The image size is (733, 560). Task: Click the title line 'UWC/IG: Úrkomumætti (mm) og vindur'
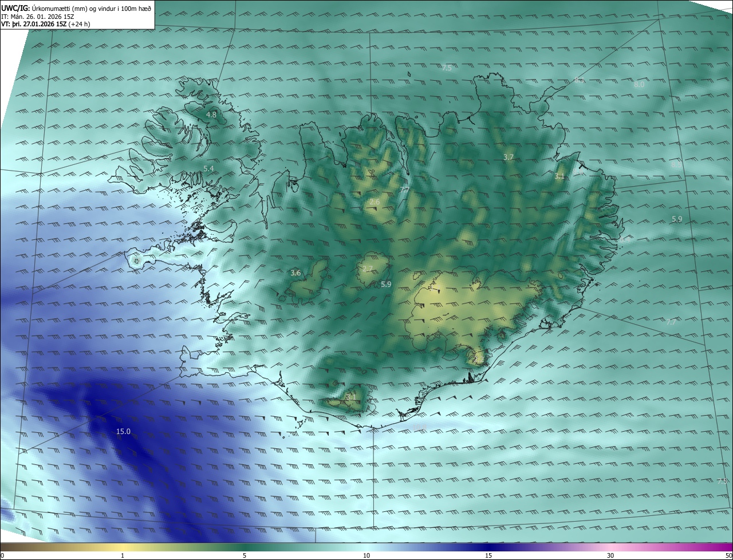[x=76, y=8]
